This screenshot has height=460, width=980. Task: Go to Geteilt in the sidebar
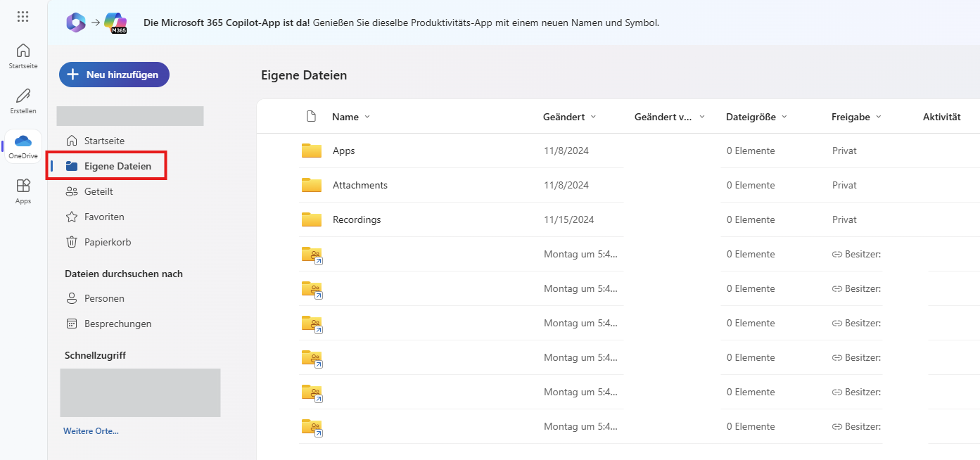click(x=98, y=191)
